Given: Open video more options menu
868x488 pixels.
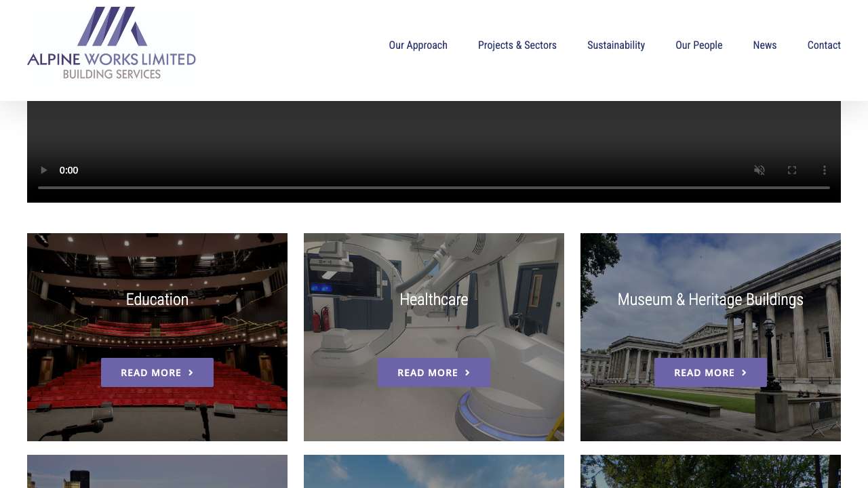Looking at the screenshot, I should 825,170.
